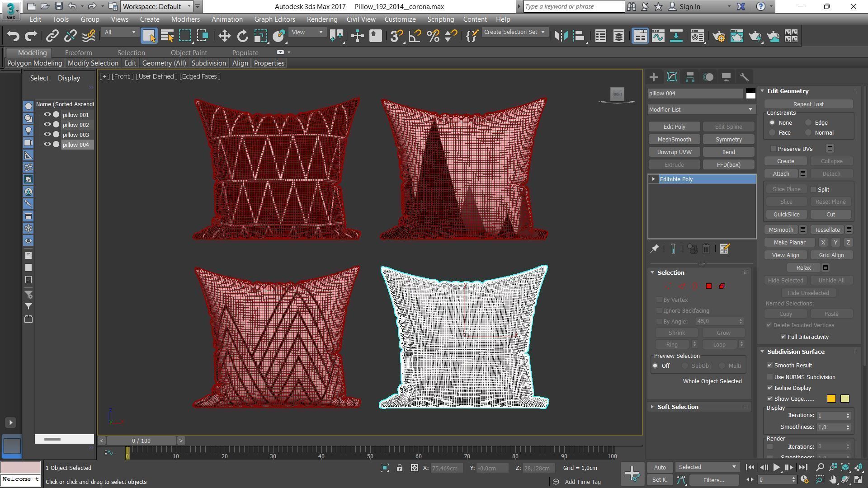Open the Rendering menu
Viewport: 868px width, 488px height.
[322, 19]
